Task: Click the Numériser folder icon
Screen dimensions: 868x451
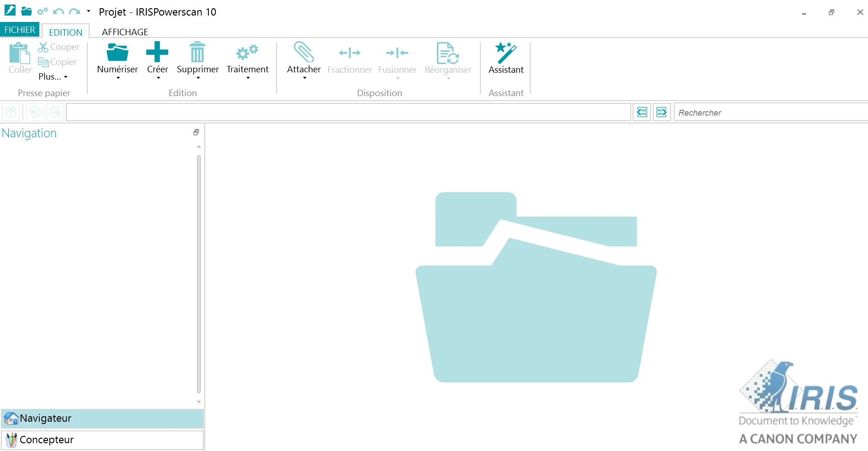Action: pyautogui.click(x=117, y=52)
